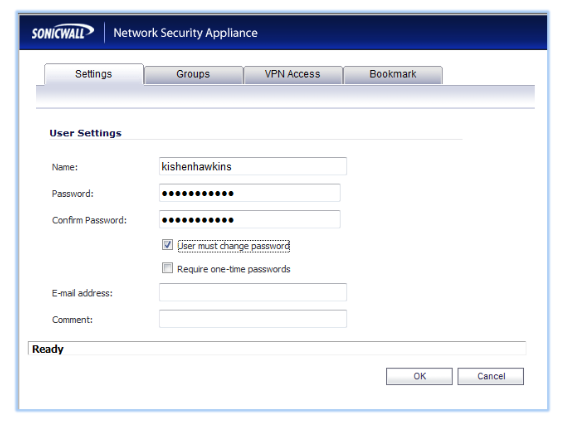This screenshot has width=566, height=425.
Task: Click the User Settings heading
Action: pos(86,133)
